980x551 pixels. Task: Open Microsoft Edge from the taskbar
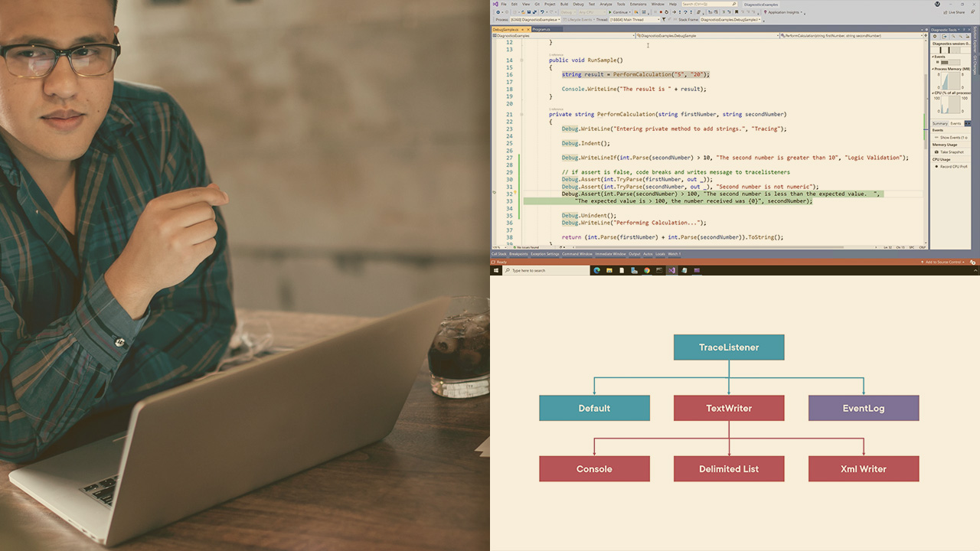point(596,270)
